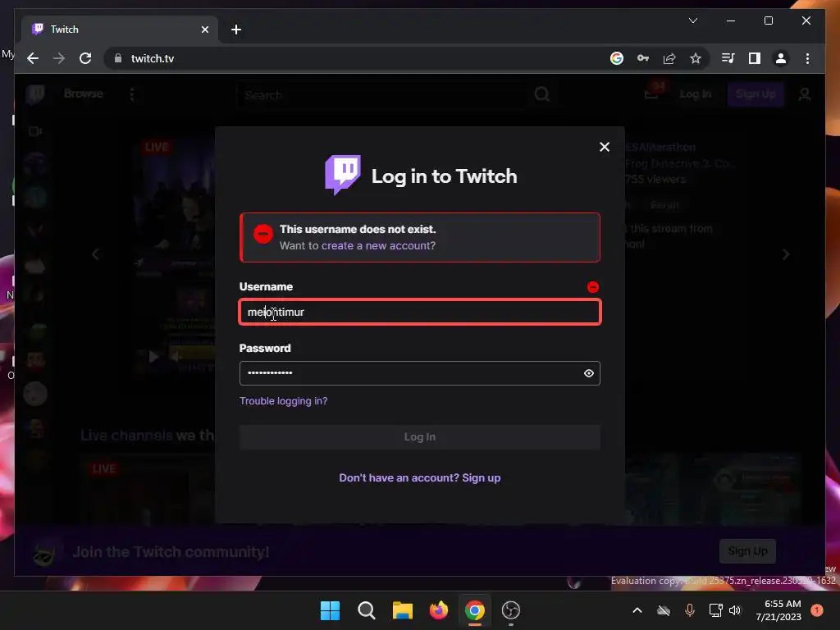Go forward with the browser forward arrow
The height and width of the screenshot is (630, 840).
click(59, 58)
